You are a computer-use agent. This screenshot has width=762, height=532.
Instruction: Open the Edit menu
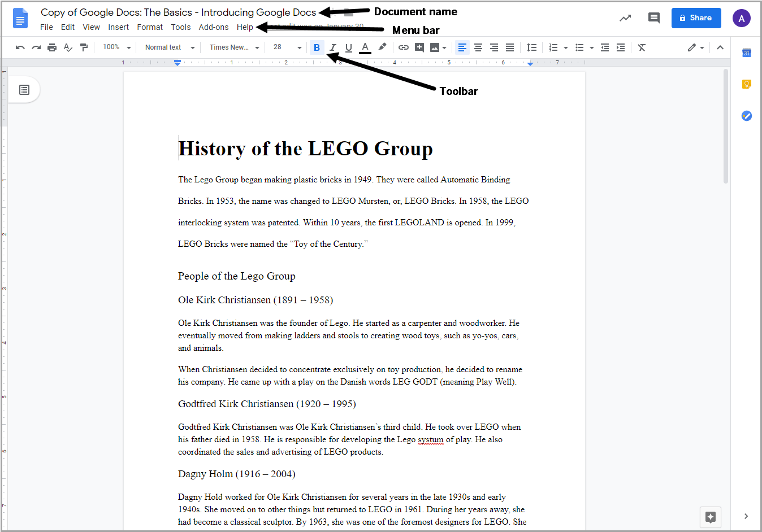[x=68, y=27]
